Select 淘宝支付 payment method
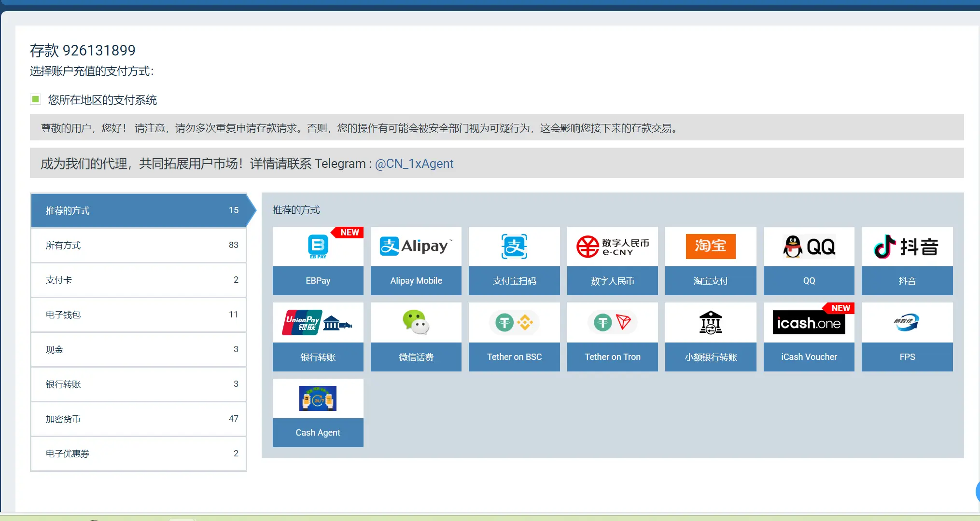980x521 pixels. [x=710, y=261]
